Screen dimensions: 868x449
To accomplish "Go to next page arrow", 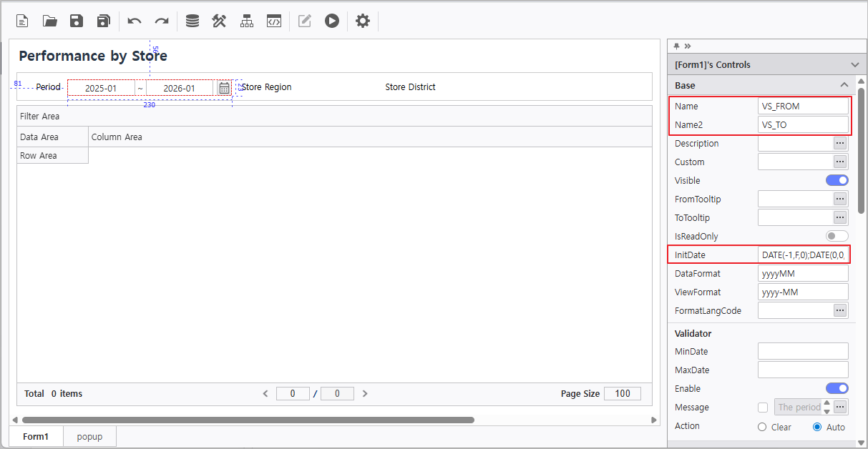I will [x=365, y=393].
